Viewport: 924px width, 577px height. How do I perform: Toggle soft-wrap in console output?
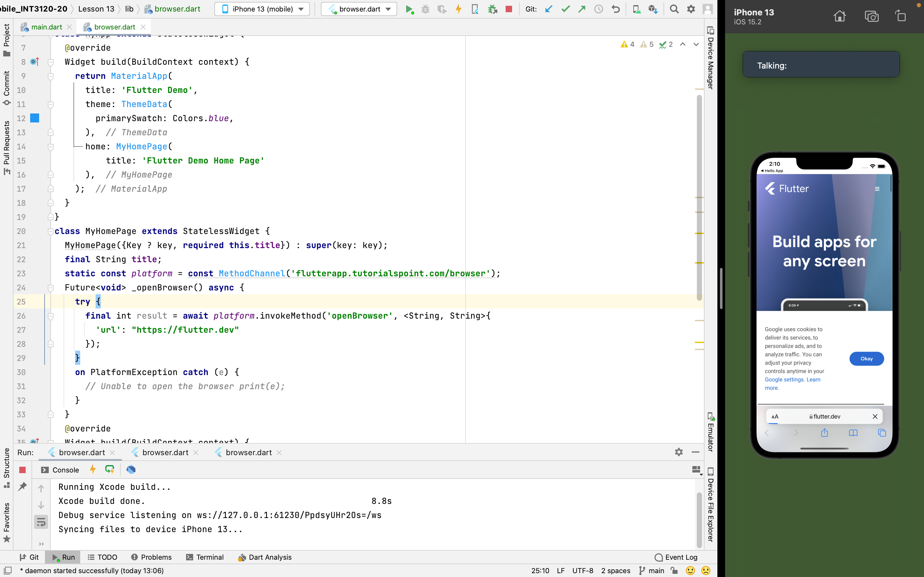pos(41,522)
